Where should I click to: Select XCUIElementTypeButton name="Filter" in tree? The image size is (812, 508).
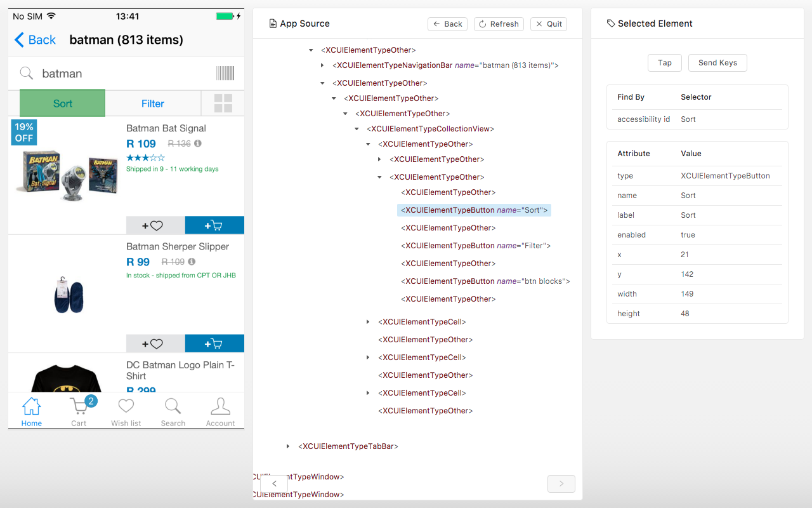point(476,246)
